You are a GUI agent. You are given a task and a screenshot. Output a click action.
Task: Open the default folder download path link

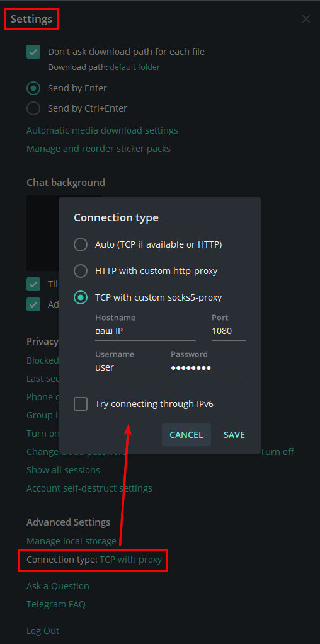[x=135, y=67]
